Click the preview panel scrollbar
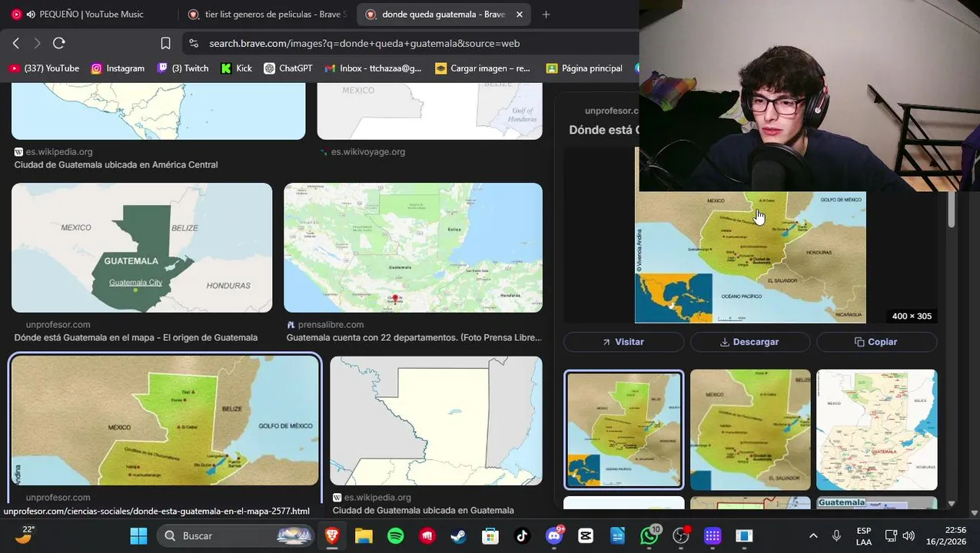 952,209
